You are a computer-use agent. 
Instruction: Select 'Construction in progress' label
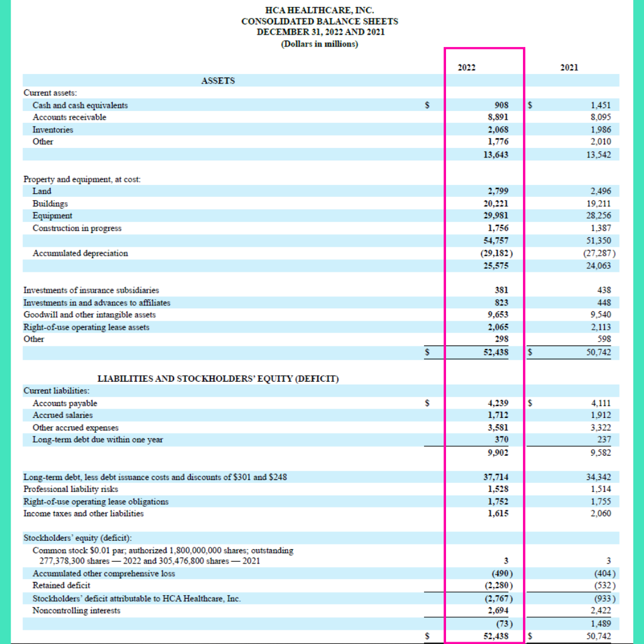[77, 228]
